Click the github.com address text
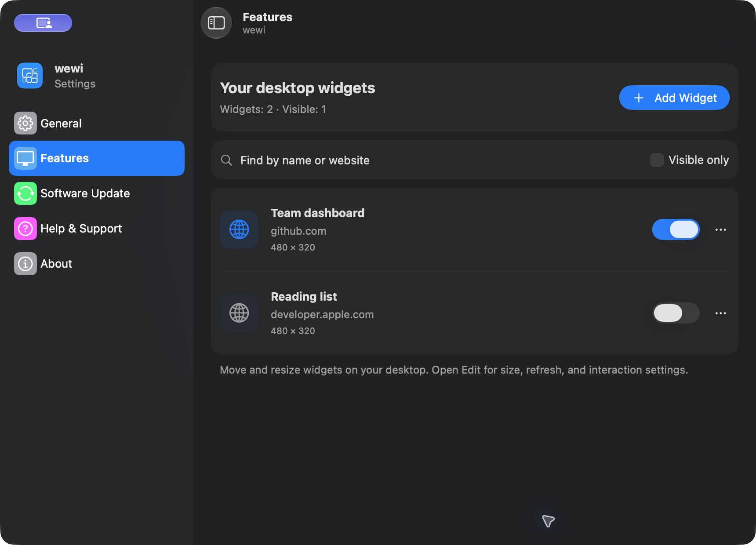This screenshot has height=545, width=756. [298, 231]
